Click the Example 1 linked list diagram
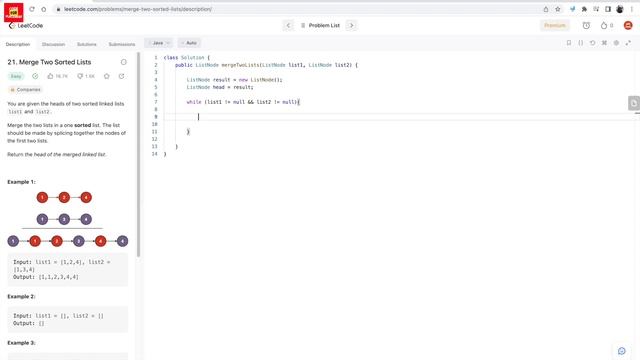 (x=68, y=219)
